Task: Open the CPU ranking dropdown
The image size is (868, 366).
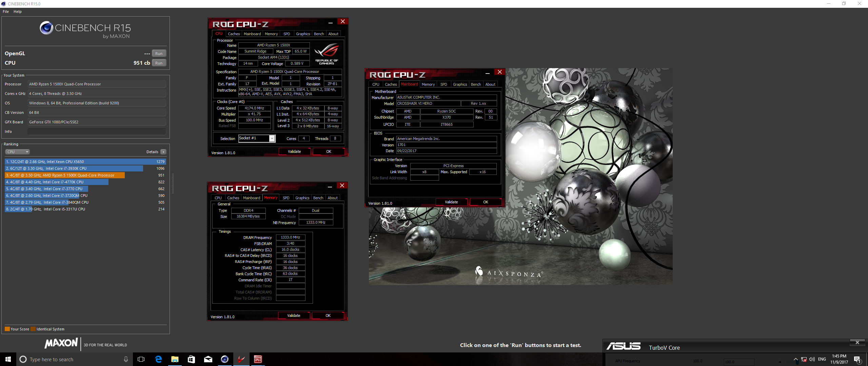Action: 18,152
